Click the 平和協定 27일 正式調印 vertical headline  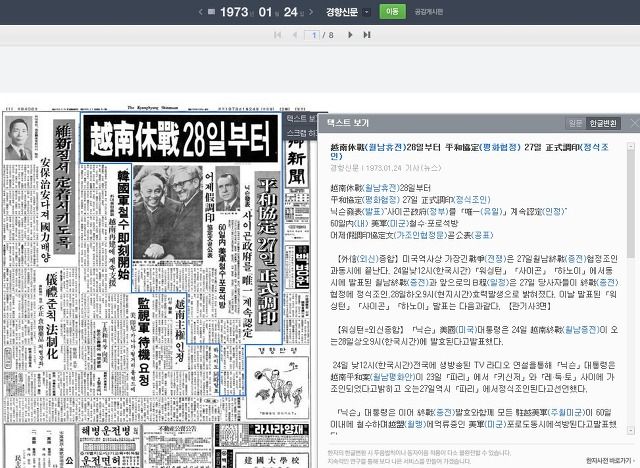267,251
